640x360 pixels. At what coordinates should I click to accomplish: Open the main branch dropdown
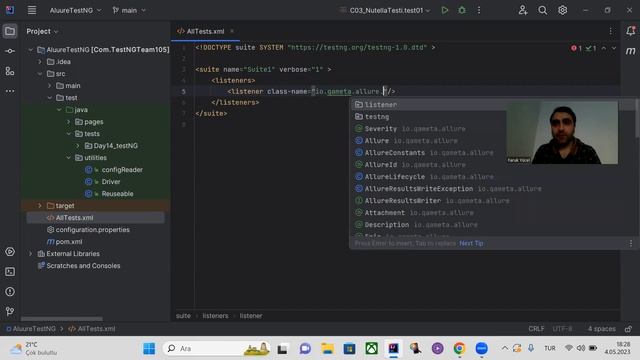[x=129, y=10]
